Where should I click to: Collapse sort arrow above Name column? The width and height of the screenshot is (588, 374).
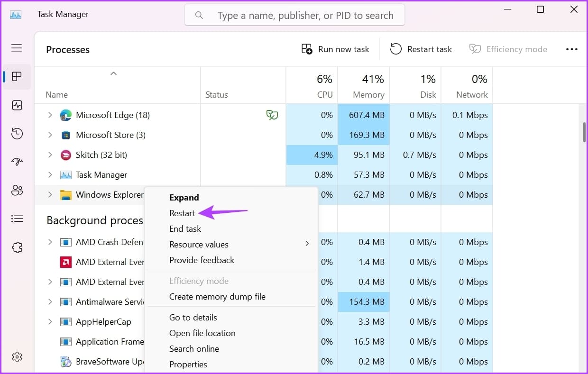click(113, 73)
